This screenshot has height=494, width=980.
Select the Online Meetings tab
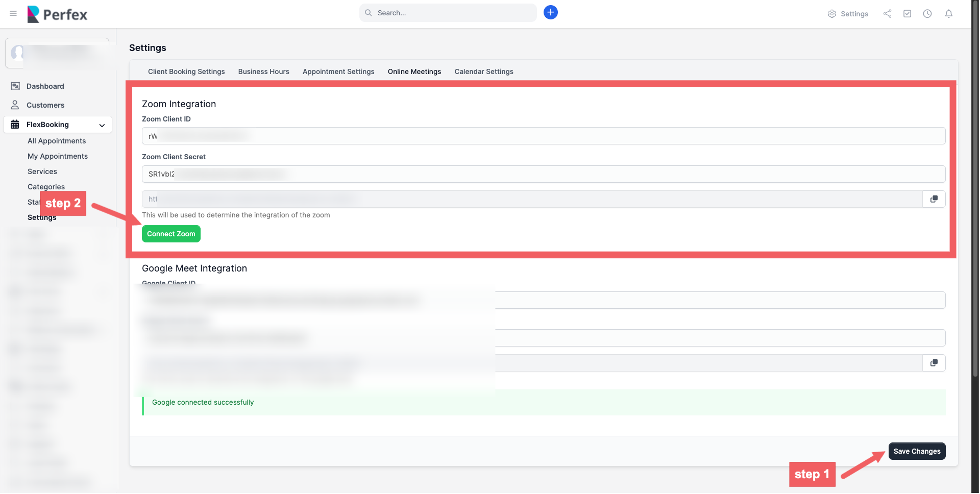(x=414, y=71)
